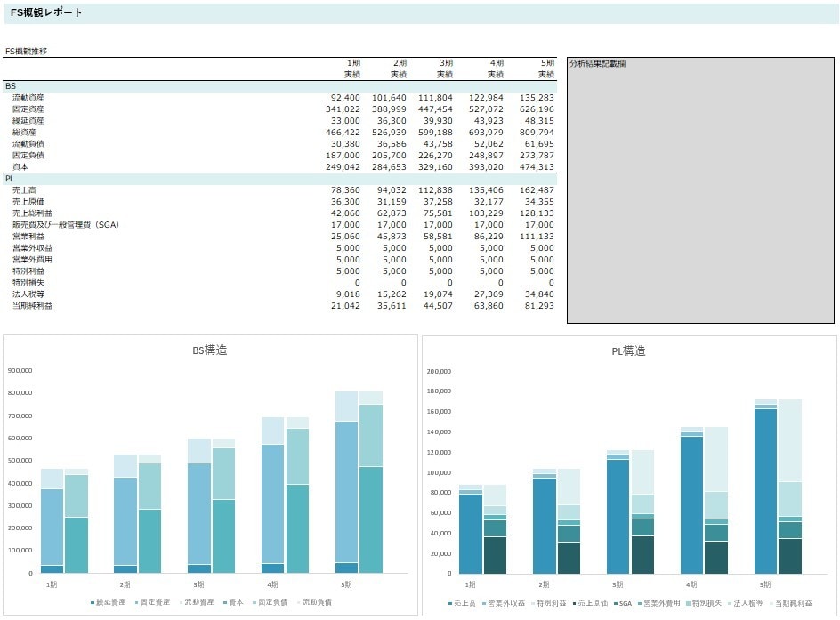Select the net income value 81,293

539,306
